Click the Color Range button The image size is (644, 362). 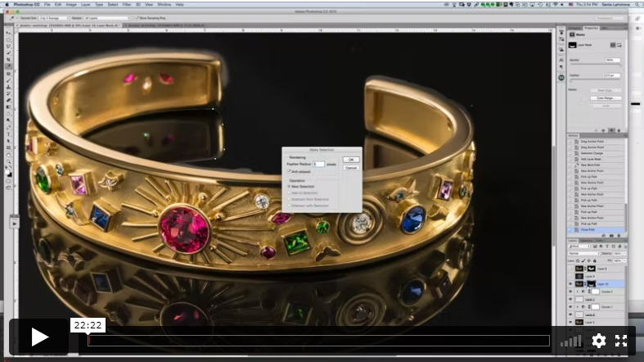point(606,97)
